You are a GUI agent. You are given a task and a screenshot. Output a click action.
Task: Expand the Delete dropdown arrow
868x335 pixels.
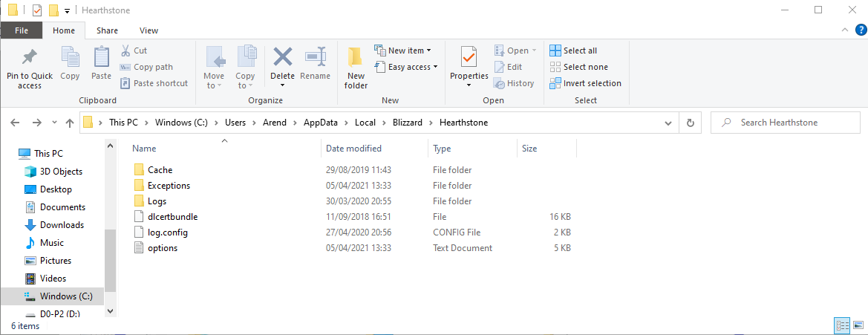[283, 85]
